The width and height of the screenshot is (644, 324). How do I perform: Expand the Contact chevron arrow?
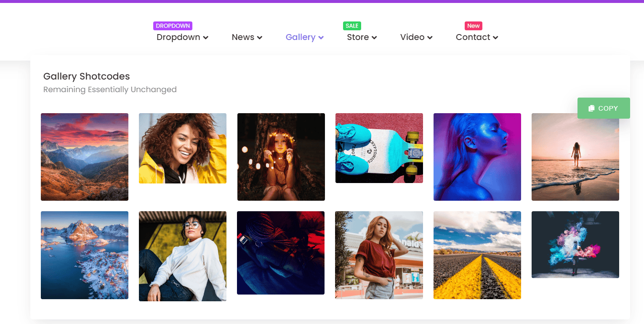495,37
